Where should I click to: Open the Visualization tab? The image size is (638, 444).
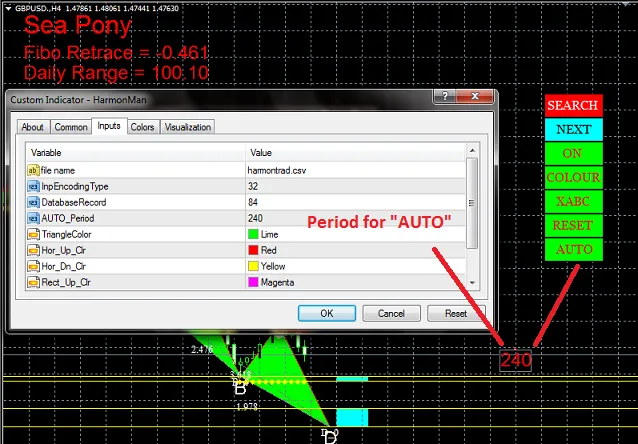188,127
